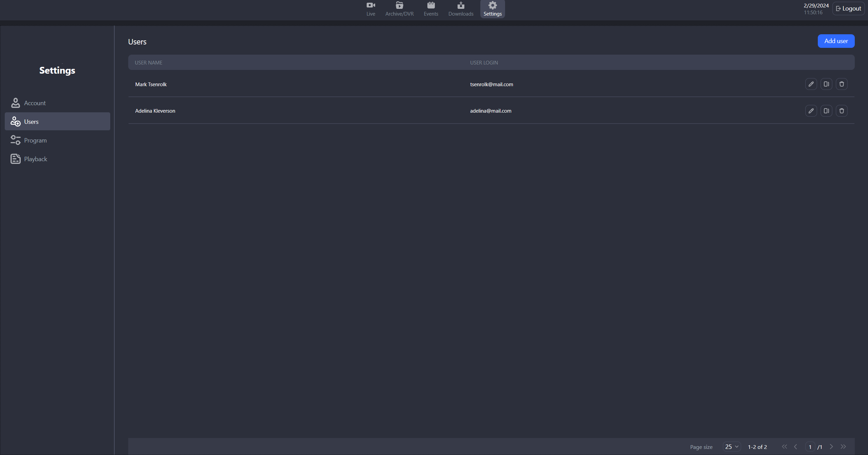Click the Add user button
The image size is (868, 455).
coord(836,41)
